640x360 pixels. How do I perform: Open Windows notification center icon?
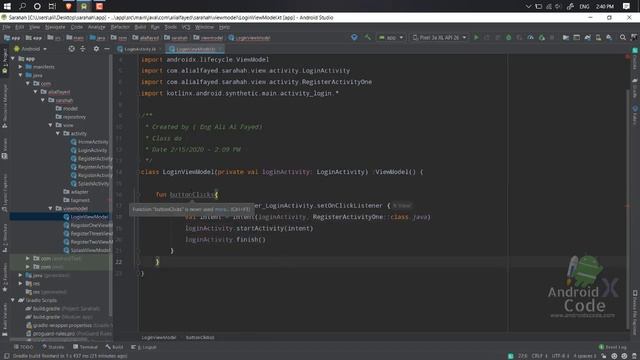[x=626, y=6]
